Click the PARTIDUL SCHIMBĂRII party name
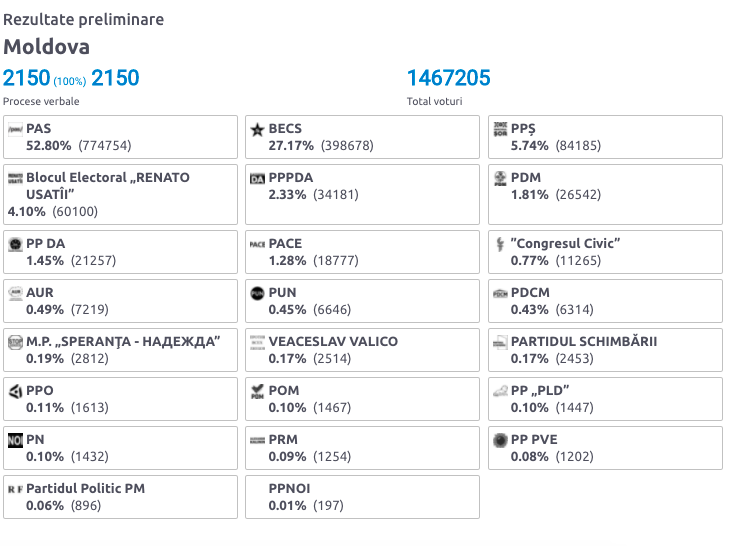The image size is (742, 546). point(583,342)
